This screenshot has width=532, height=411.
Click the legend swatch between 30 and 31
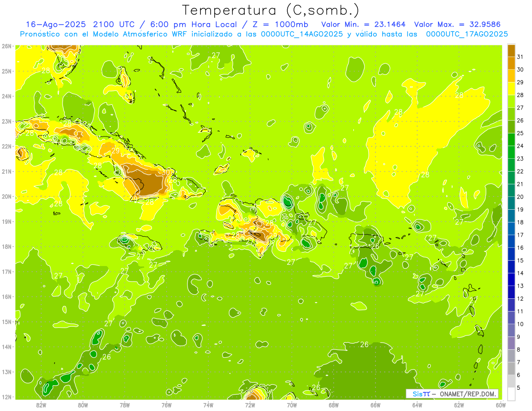pos(511,63)
